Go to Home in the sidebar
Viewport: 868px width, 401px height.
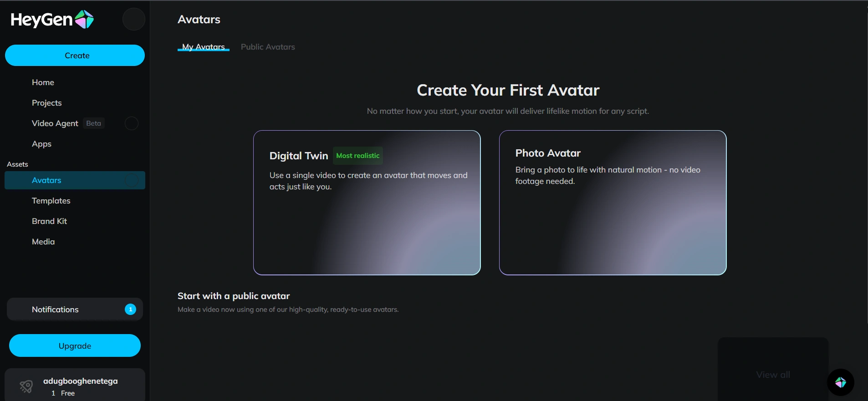click(x=43, y=82)
